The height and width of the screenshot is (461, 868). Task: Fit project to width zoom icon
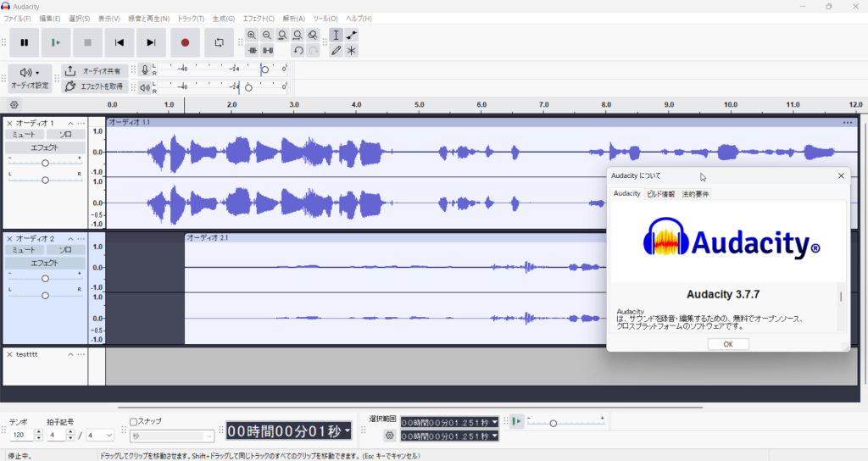298,35
